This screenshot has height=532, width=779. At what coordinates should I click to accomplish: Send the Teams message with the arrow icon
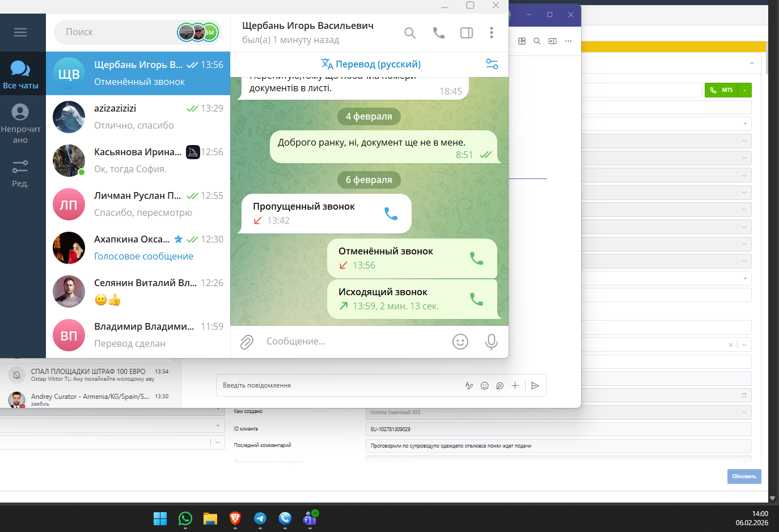point(535,385)
